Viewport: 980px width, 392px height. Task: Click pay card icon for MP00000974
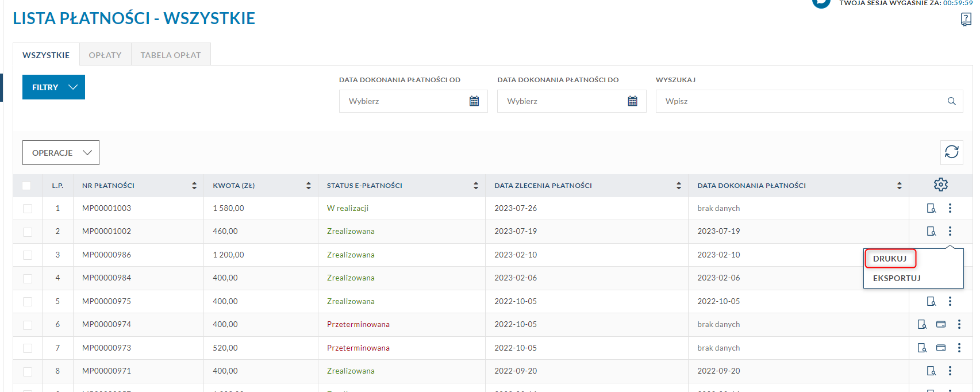(x=941, y=325)
